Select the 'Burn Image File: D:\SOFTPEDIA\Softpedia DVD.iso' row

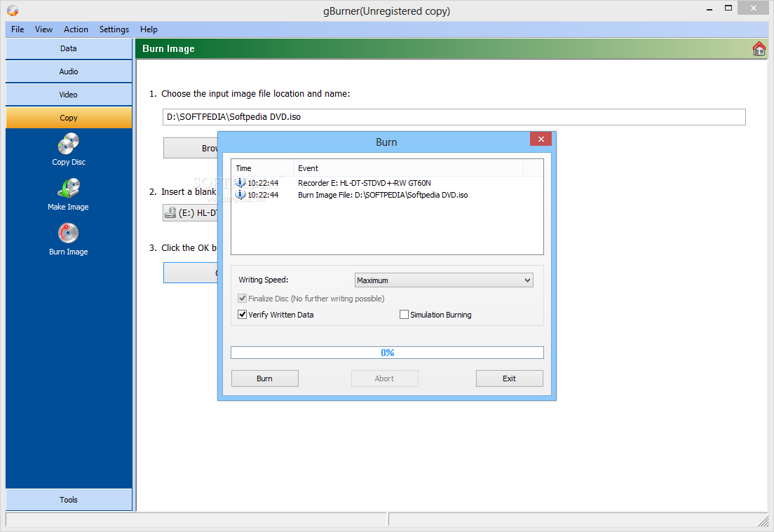point(387,195)
